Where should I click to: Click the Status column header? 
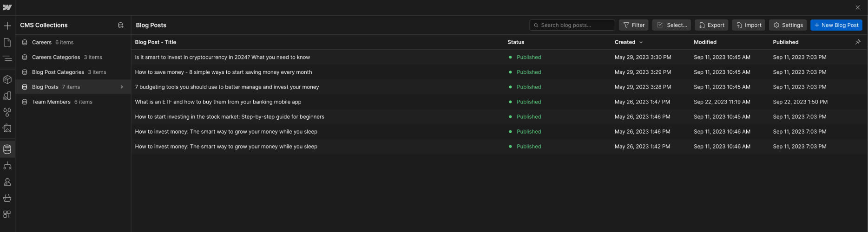pyautogui.click(x=516, y=42)
